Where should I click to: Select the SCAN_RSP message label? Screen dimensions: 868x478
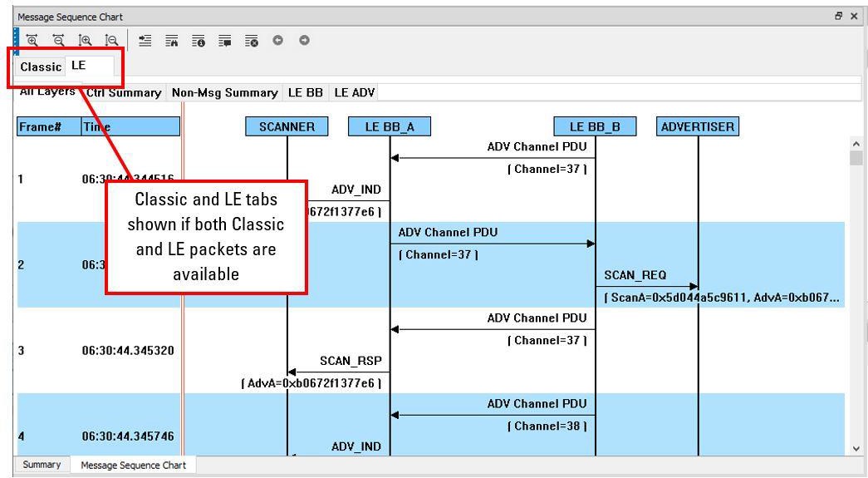(x=351, y=361)
